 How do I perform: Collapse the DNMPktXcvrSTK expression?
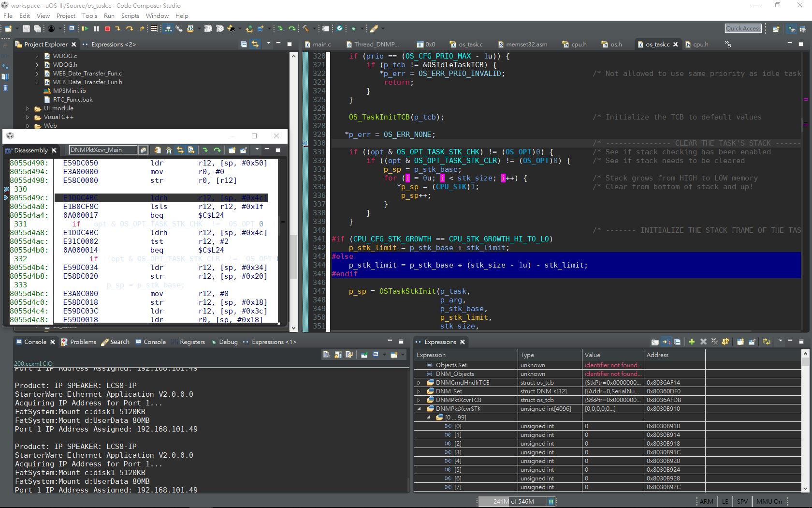(419, 409)
